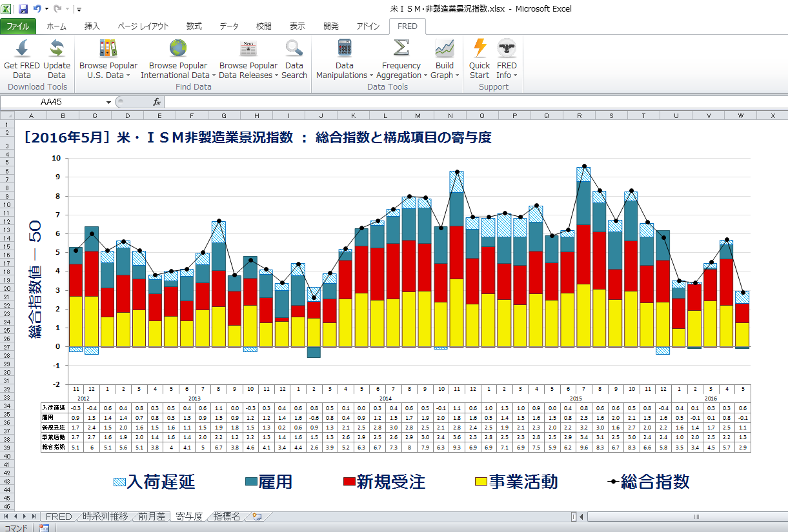Select column header R
The image size is (788, 532).
[x=579, y=115]
